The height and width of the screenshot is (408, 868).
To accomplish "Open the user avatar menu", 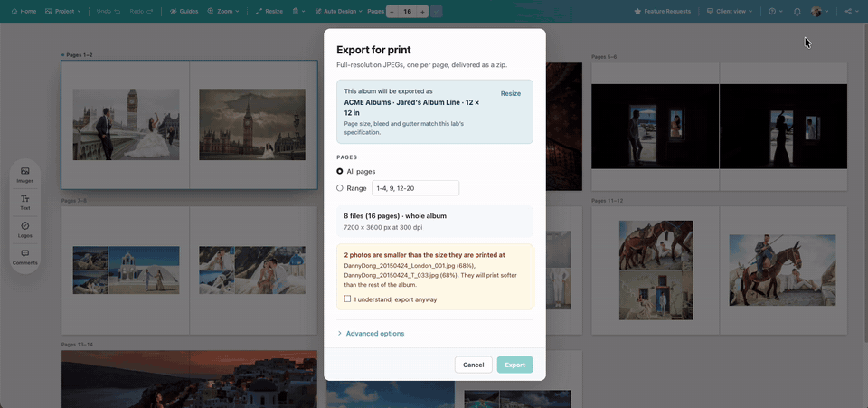I will 819,11.
